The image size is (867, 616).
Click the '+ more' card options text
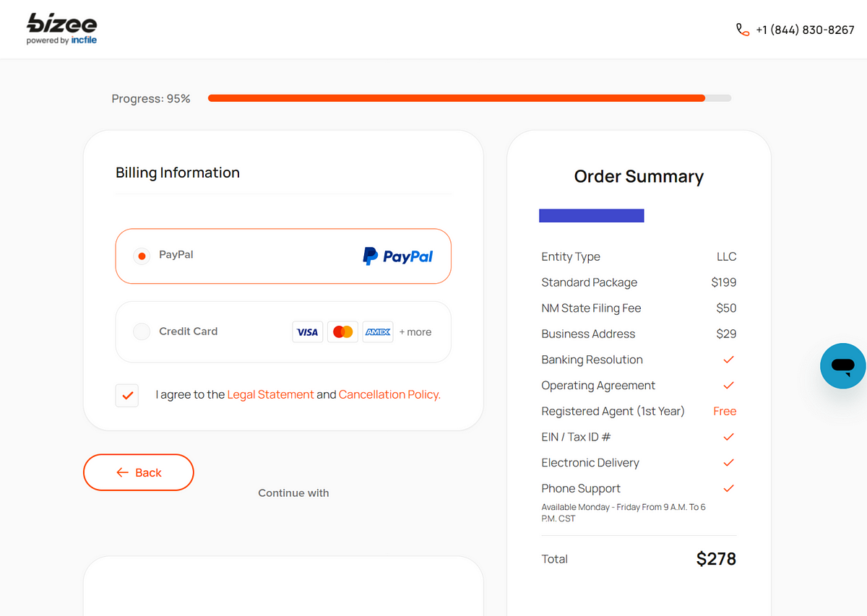tap(415, 332)
